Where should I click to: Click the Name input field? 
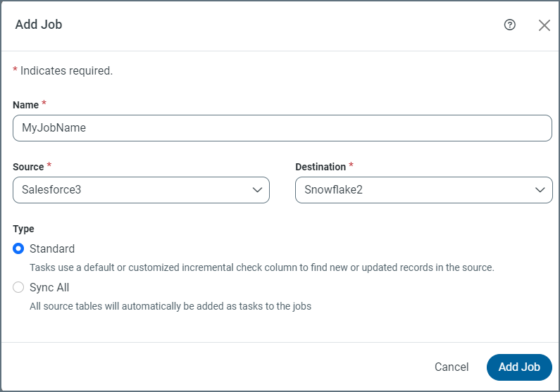point(282,128)
